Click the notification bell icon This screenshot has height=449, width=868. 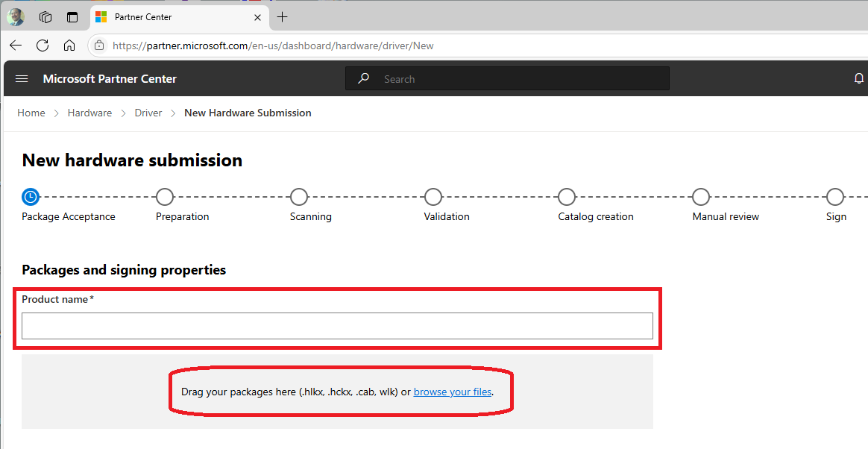(858, 79)
